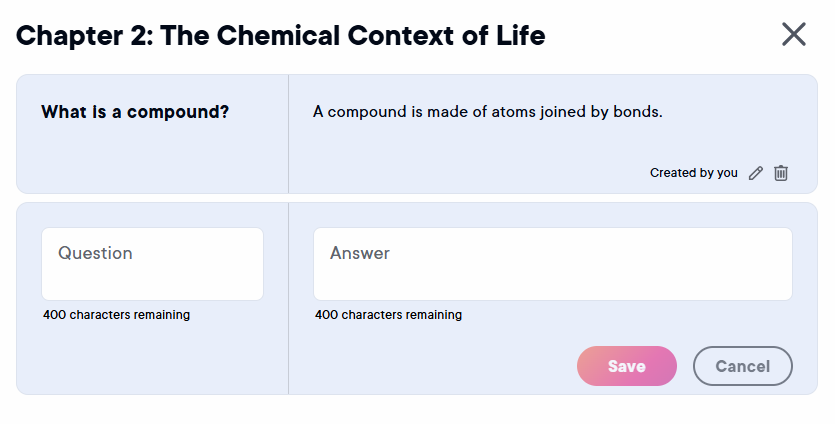Click the divider in the new flashcard form
The image size is (835, 424).
[x=288, y=298]
